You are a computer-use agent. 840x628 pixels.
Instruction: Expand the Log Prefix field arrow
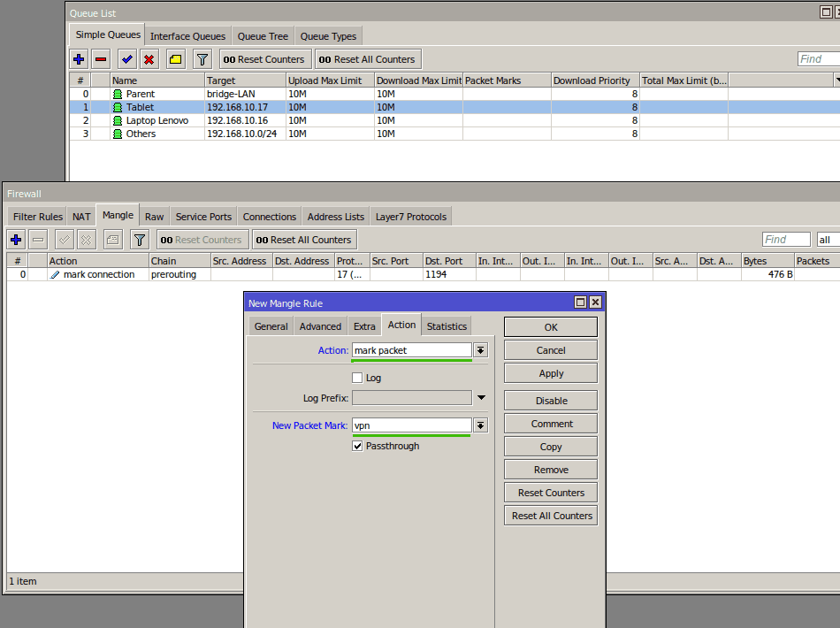coord(481,398)
